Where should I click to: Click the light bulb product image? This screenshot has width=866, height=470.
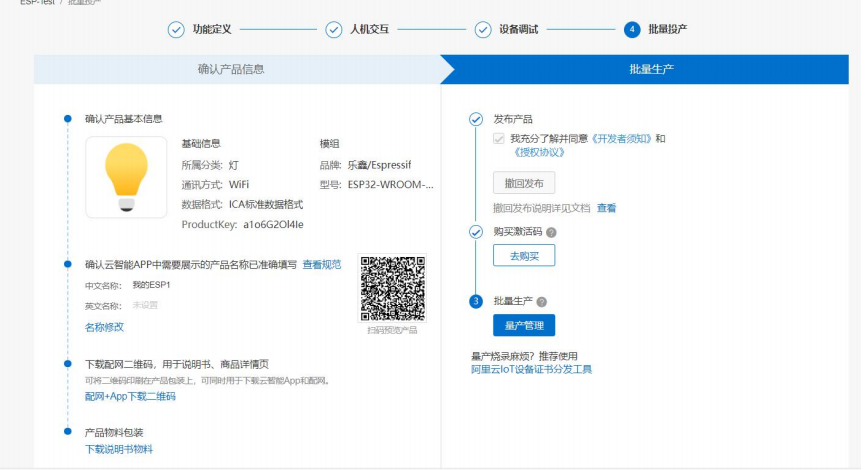point(126,177)
